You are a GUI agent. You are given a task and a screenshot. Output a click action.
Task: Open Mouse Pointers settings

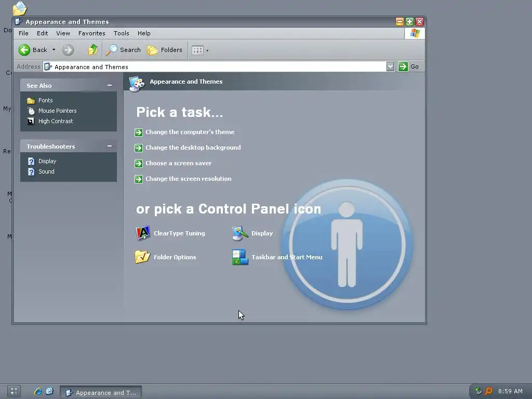point(57,111)
